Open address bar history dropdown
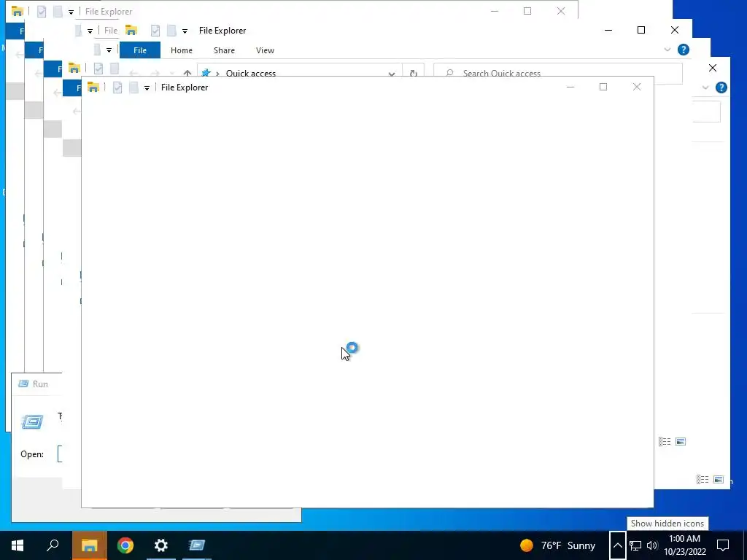This screenshot has width=747, height=560. tap(392, 74)
